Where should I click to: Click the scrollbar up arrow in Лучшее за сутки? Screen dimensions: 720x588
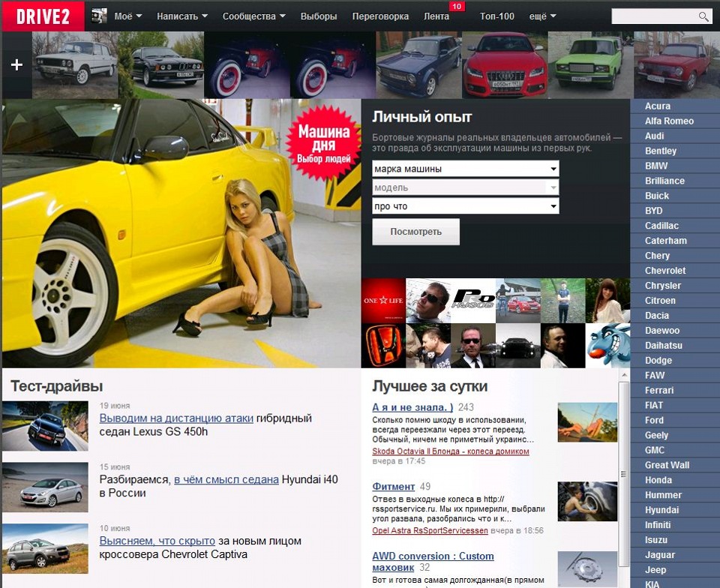[624, 375]
